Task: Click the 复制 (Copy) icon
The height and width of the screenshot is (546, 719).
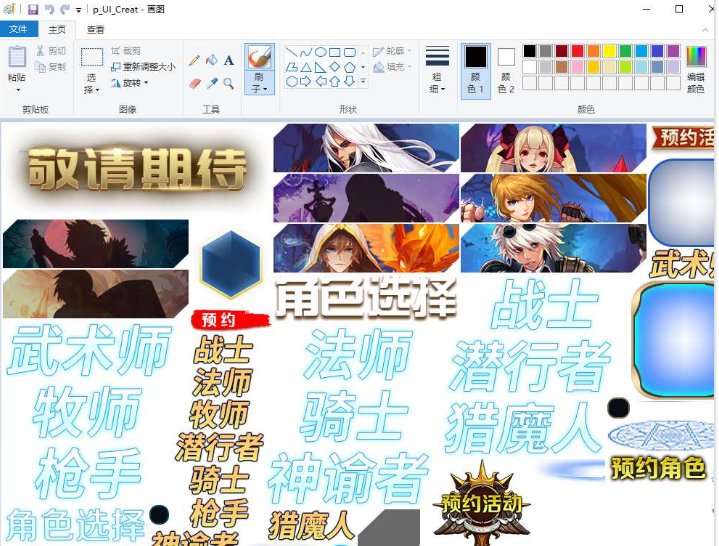Action: coord(40,67)
